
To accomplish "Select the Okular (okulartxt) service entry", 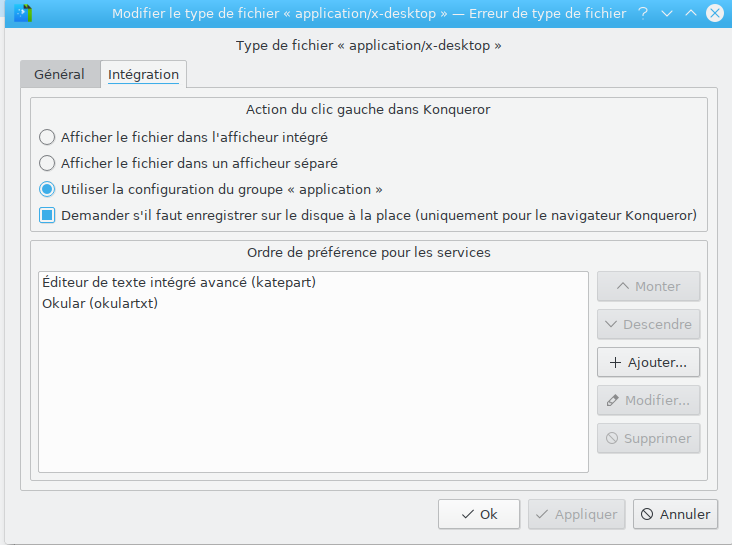I will tap(313, 303).
